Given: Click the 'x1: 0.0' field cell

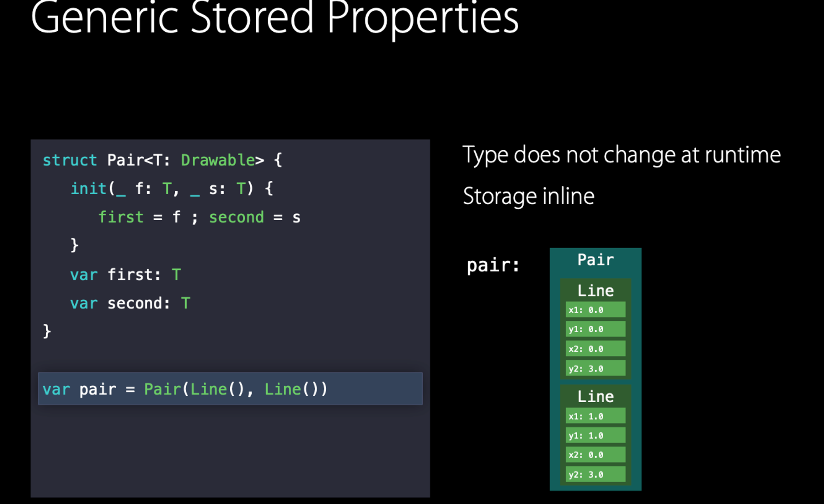Looking at the screenshot, I should coord(595,310).
